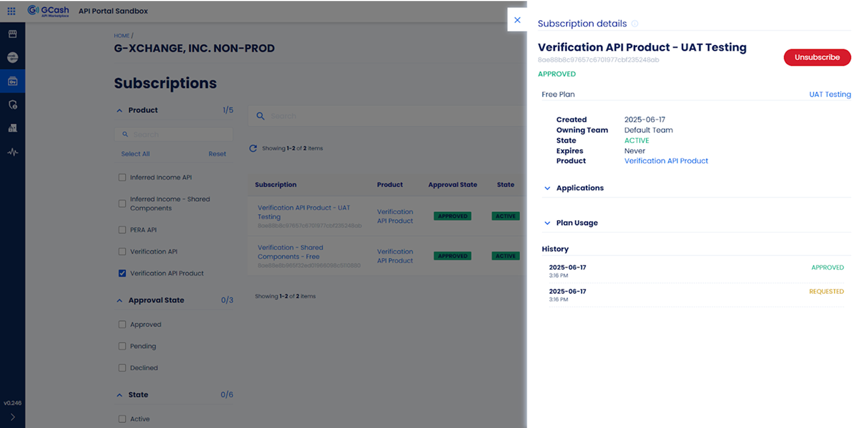Click the API Portal Sandbox title
868x428 pixels.
tap(113, 11)
